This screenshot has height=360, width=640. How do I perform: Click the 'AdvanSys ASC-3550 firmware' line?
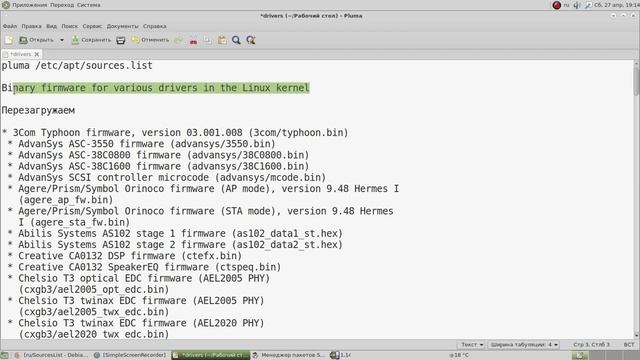[x=141, y=144]
